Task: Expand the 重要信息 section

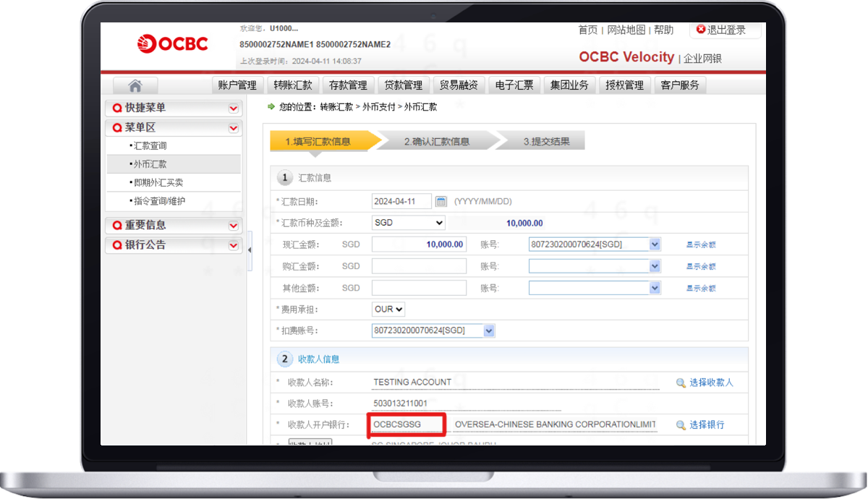Action: coord(233,226)
